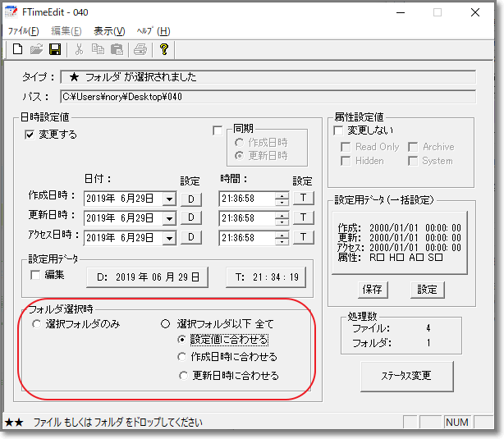
Task: Click the Paste toolbar icon
Action: 116,50
